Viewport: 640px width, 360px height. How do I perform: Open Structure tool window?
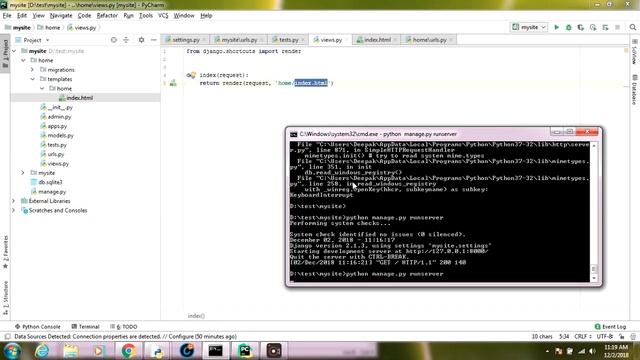click(5, 298)
